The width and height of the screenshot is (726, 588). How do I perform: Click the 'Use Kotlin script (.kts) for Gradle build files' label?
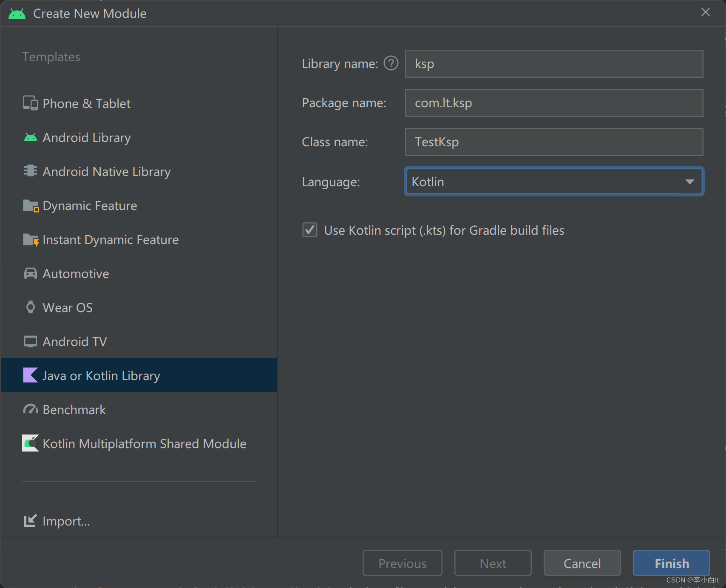444,230
